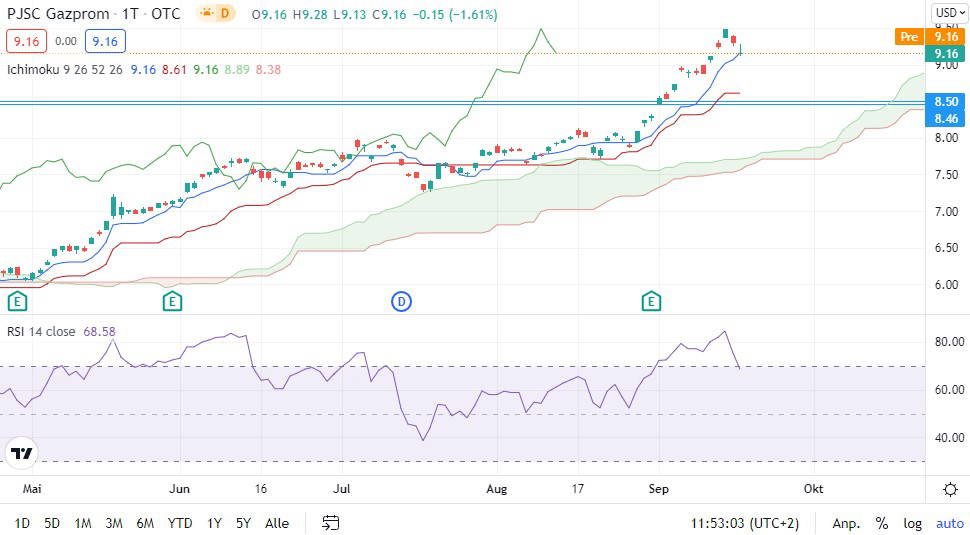Open chart settings gear icon
The height and width of the screenshot is (535, 970).
pos(950,490)
